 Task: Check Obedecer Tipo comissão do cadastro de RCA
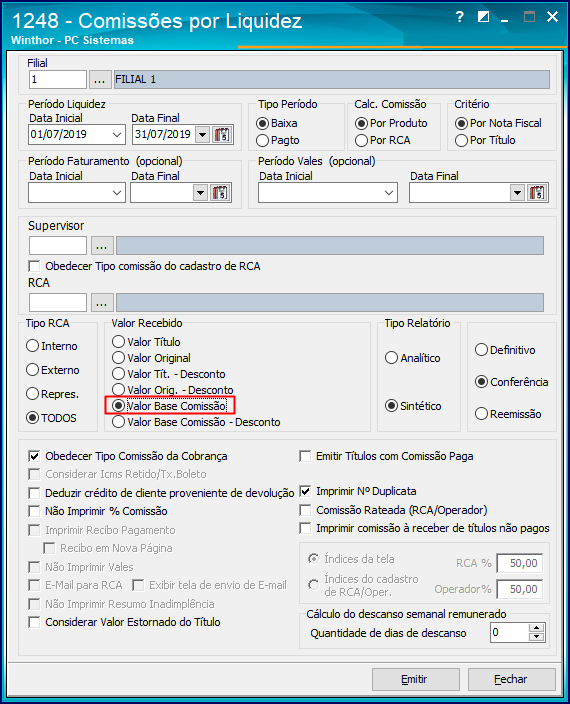click(x=144, y=266)
